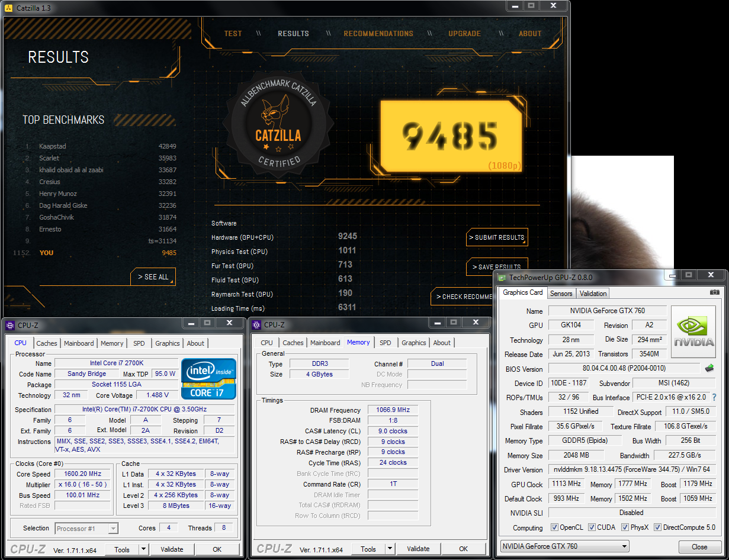Toggle the PhysX checkbox in GPU-Z
The width and height of the screenshot is (729, 560).
pos(624,527)
